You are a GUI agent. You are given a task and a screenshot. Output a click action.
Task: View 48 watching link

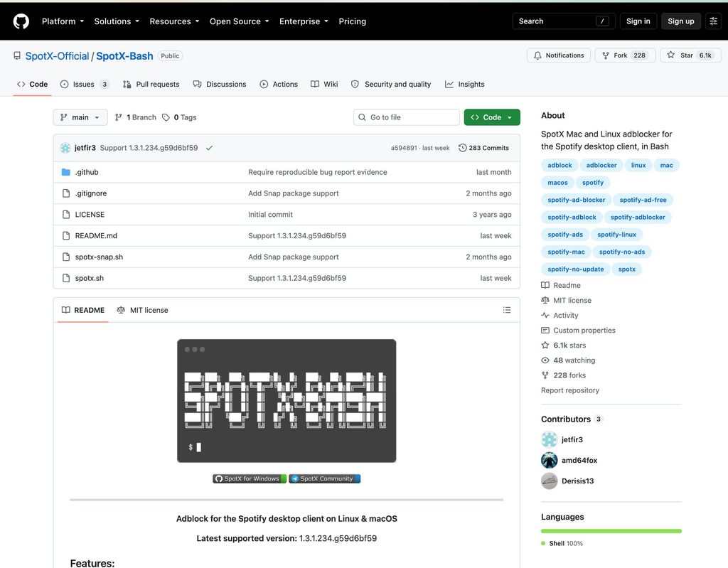pos(568,360)
